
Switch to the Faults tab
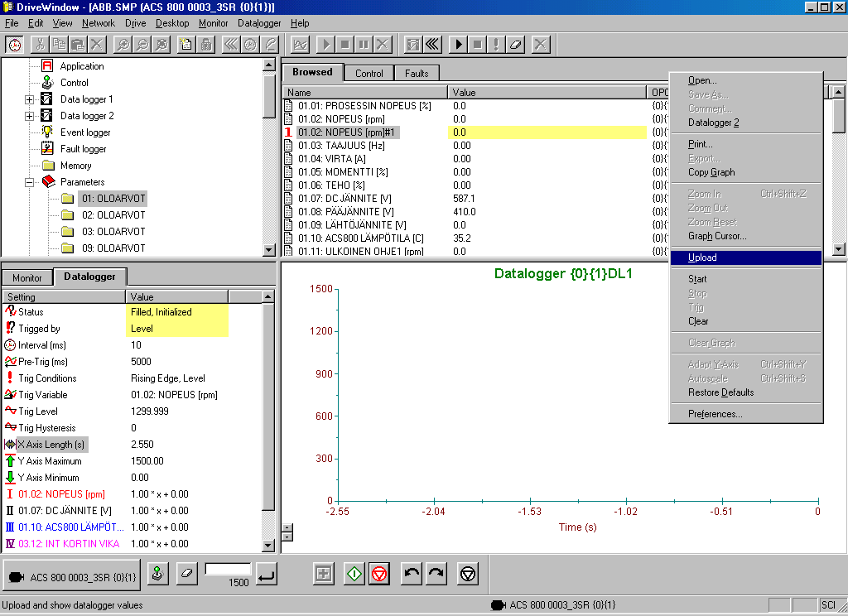(x=417, y=74)
